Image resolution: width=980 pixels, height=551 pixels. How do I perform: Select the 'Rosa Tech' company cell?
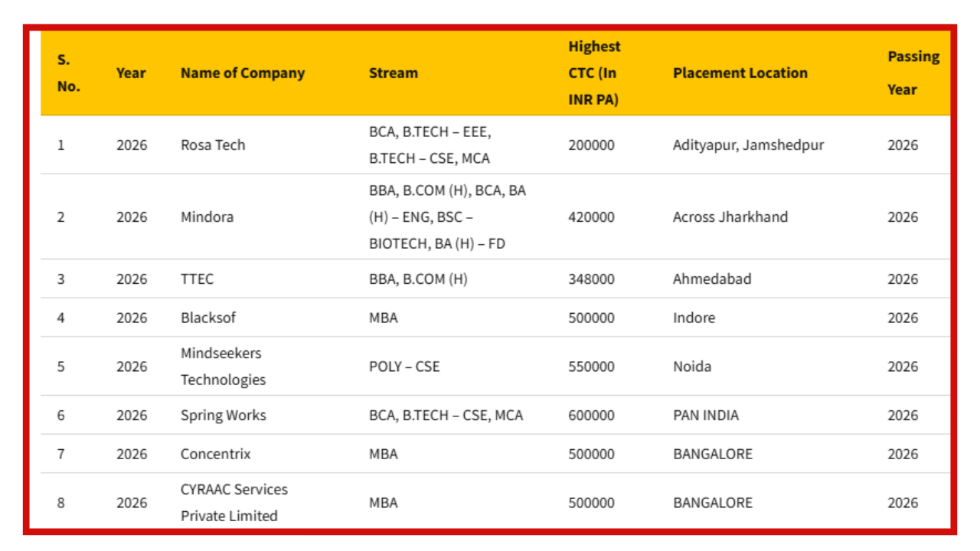coord(213,145)
